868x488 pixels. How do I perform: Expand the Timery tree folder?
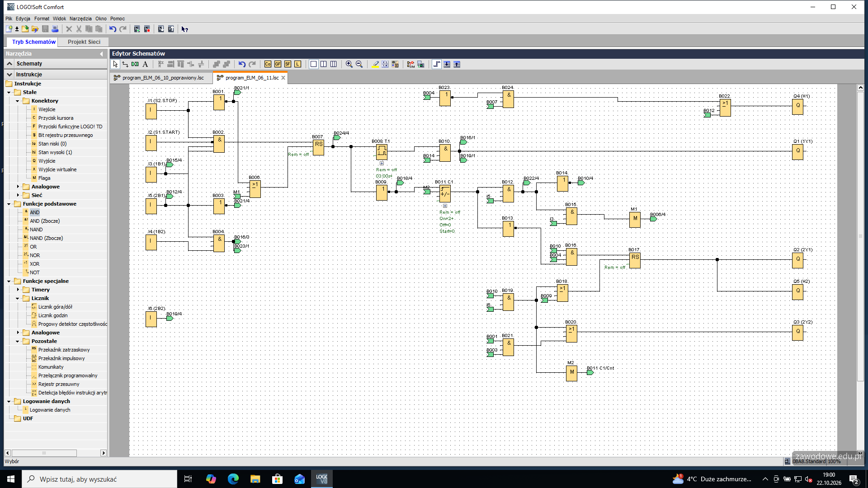pyautogui.click(x=18, y=290)
